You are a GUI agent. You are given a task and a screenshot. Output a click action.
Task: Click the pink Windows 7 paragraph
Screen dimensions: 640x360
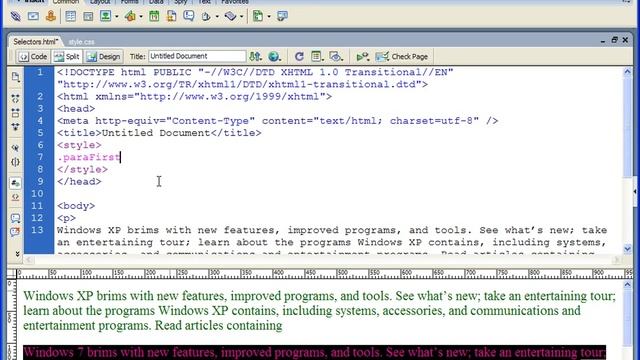314,352
